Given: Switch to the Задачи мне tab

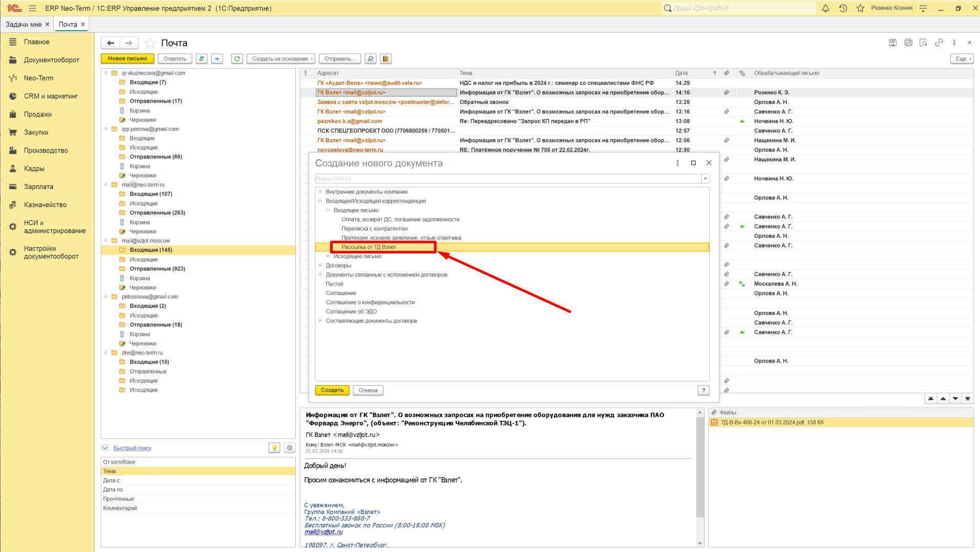Looking at the screenshot, I should click(x=24, y=24).
